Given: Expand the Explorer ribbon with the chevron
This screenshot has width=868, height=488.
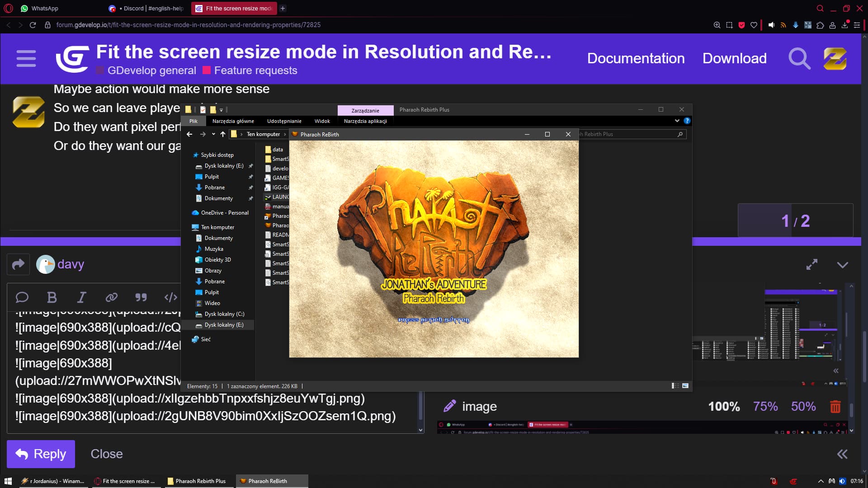Looking at the screenshot, I should 677,121.
